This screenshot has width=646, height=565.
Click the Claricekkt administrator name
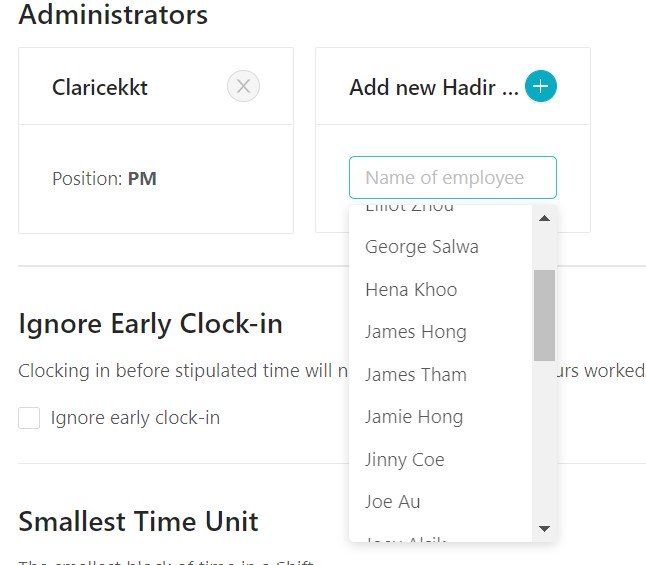tap(100, 87)
